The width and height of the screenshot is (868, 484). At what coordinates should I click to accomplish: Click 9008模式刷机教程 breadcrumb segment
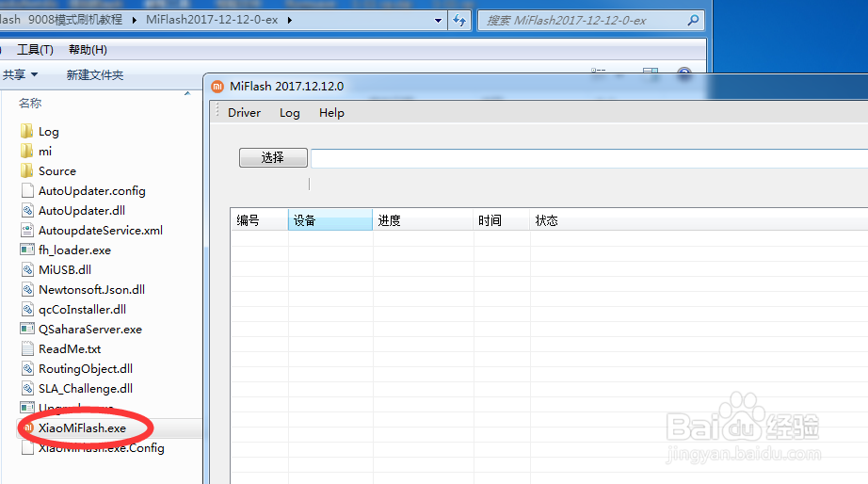tap(75, 20)
